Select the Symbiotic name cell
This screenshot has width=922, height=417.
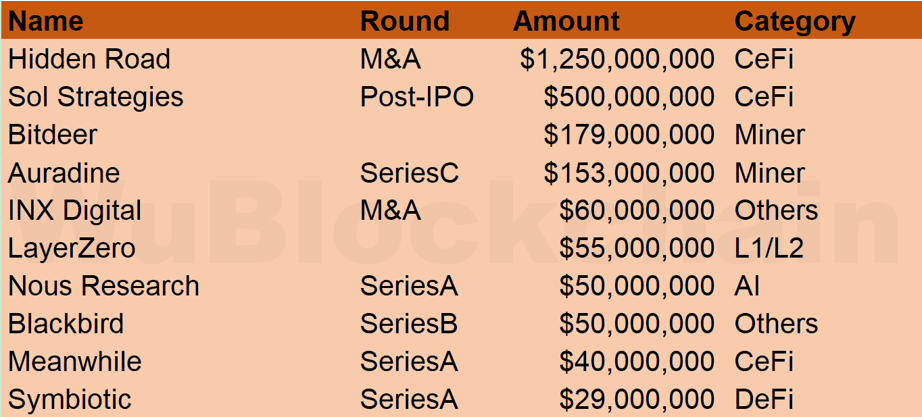[69, 400]
